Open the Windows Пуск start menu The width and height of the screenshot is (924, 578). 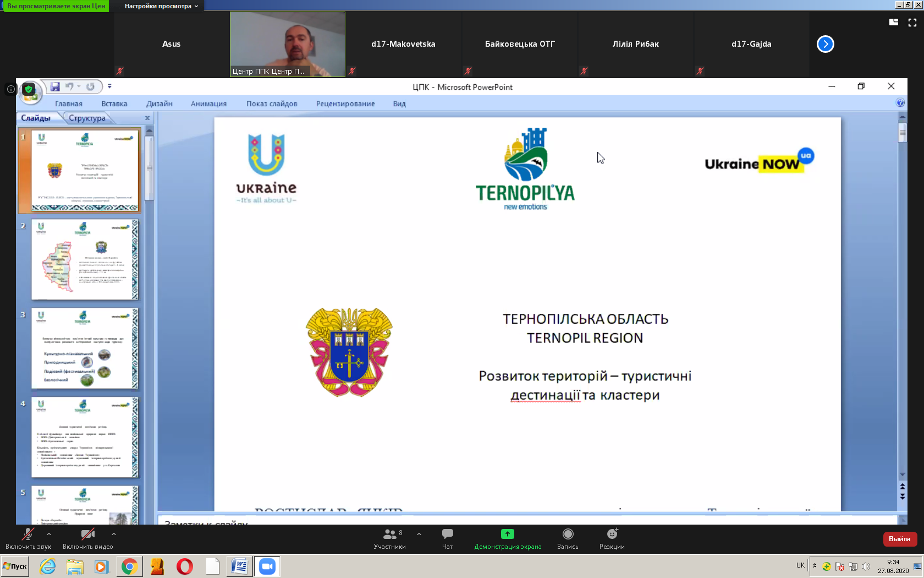pyautogui.click(x=15, y=566)
